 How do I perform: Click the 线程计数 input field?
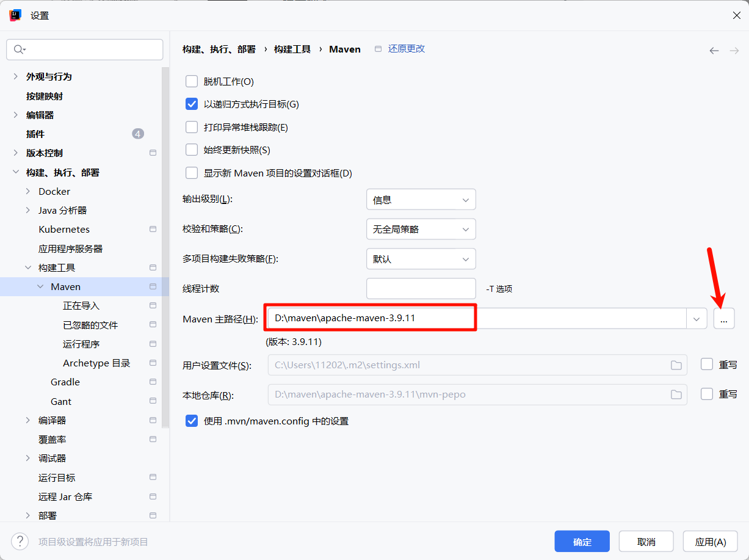[421, 288]
